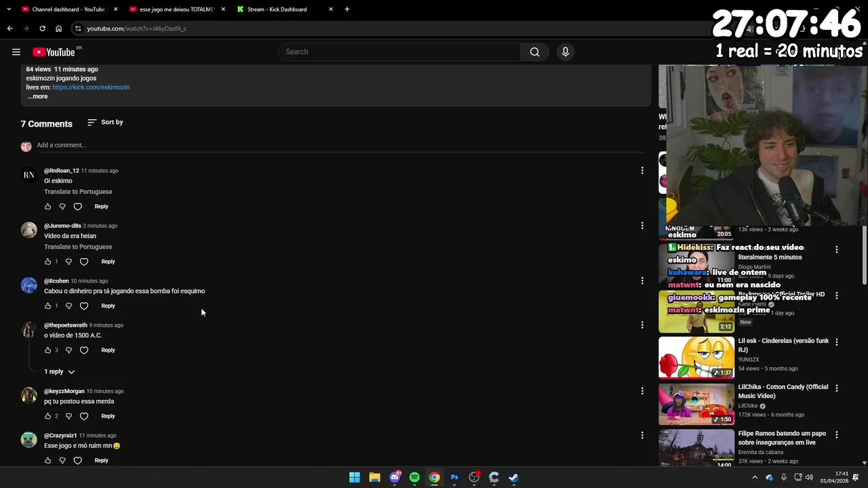The image size is (868, 488).
Task: Open a new browser tab
Action: 347,9
